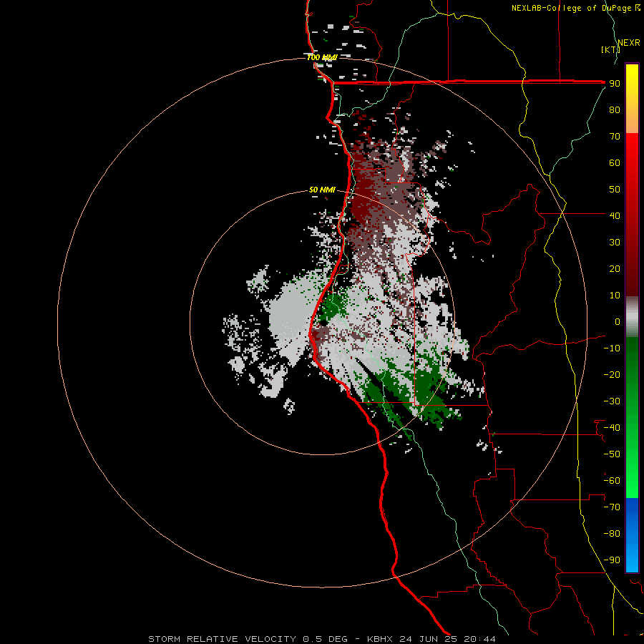The width and height of the screenshot is (644, 644).
Task: Click the color scale value 40
Action: [615, 215]
